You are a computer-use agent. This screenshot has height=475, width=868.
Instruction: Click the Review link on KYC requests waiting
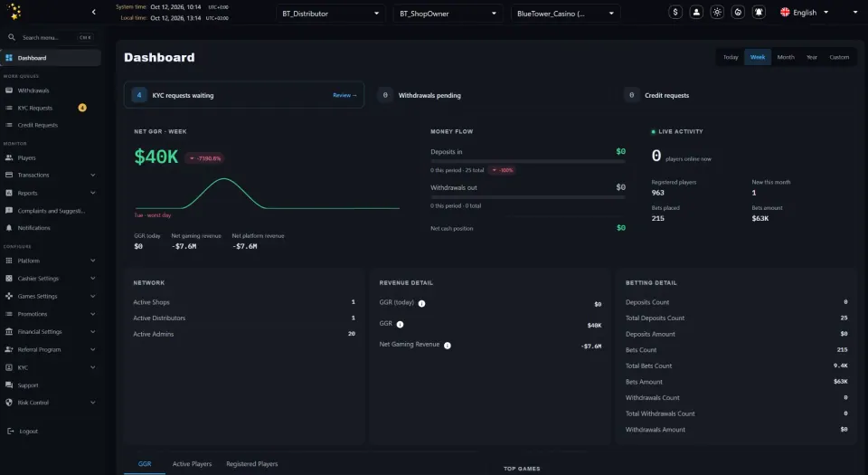(344, 95)
